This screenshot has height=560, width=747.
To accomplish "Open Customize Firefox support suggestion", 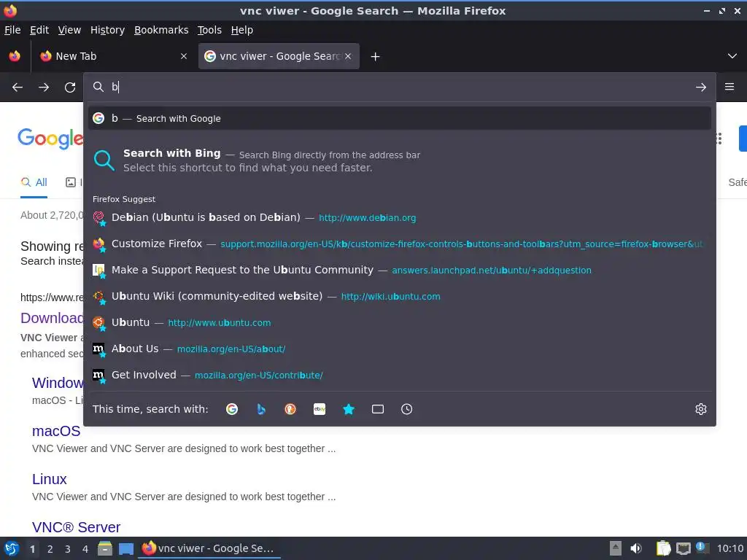I will [399, 244].
